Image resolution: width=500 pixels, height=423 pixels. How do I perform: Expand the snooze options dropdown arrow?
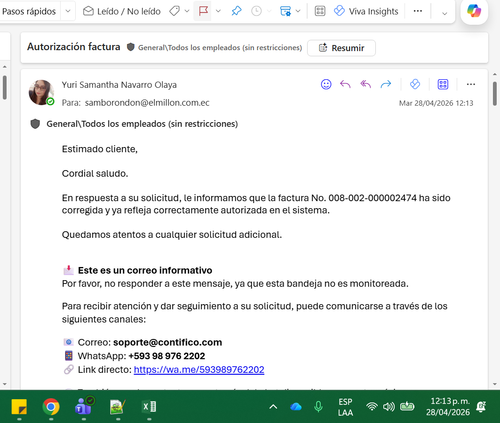pos(269,11)
